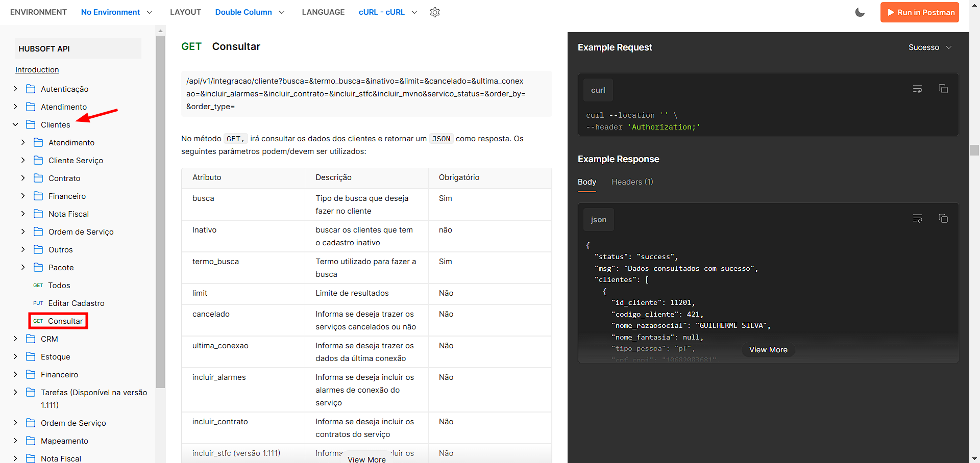Open the Environment dropdown

tap(116, 12)
